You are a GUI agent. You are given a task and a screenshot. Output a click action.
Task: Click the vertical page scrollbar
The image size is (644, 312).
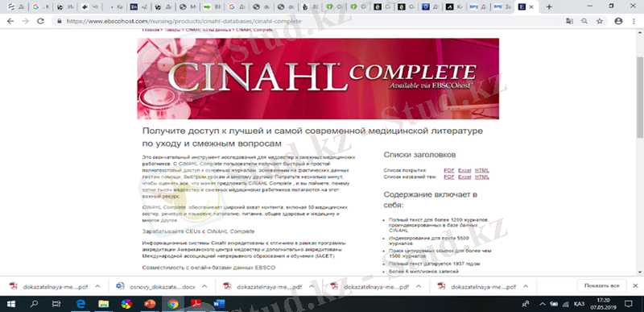tap(639, 152)
